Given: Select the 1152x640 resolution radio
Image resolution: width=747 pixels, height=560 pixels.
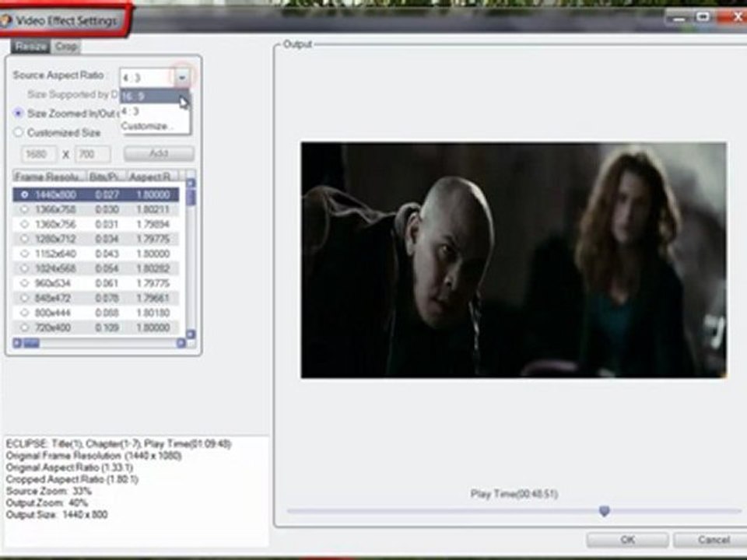Looking at the screenshot, I should click(24, 254).
